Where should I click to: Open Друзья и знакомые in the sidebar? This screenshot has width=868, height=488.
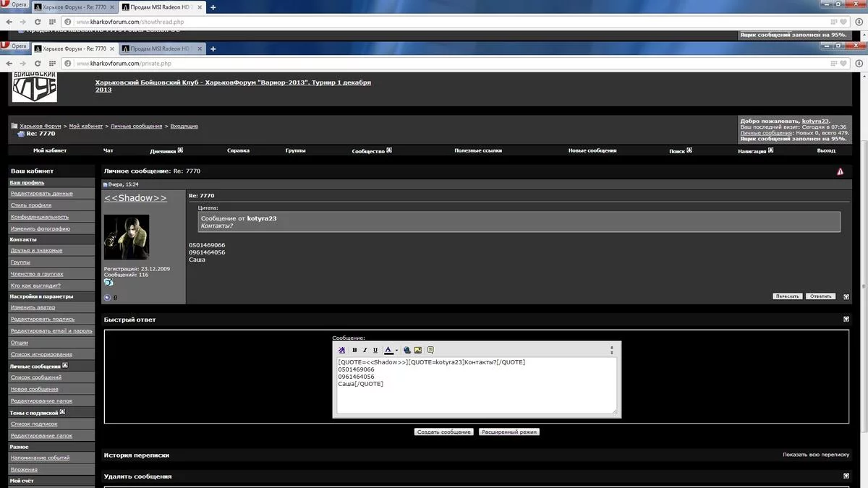36,250
